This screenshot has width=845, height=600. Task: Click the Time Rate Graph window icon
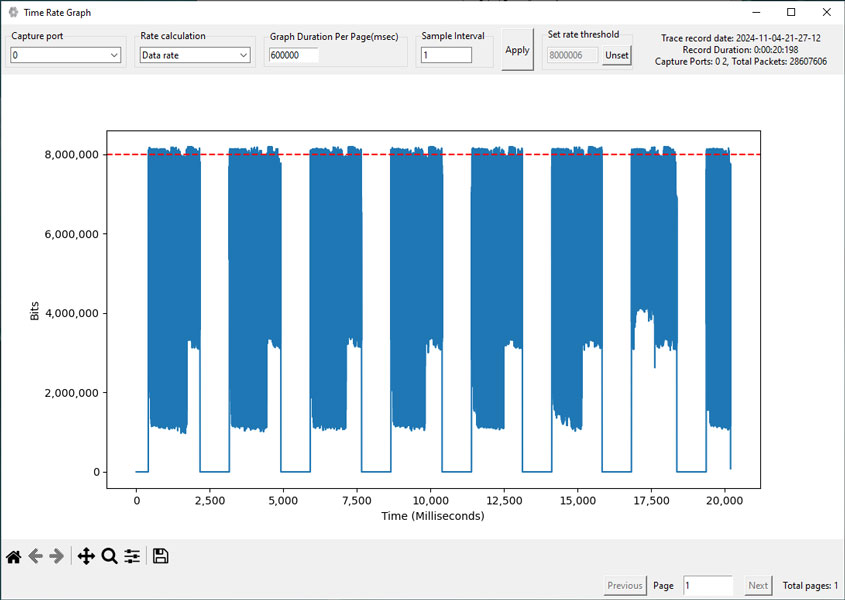pyautogui.click(x=13, y=12)
